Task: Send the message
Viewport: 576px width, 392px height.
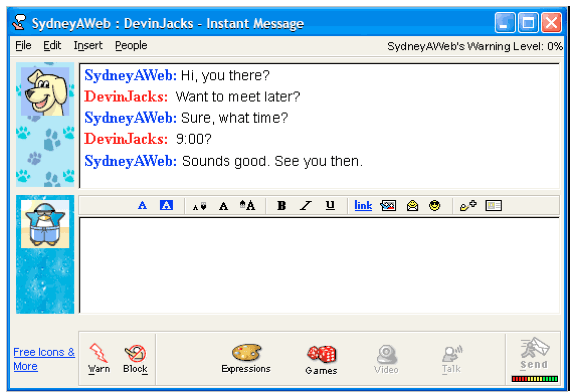Action: [534, 354]
